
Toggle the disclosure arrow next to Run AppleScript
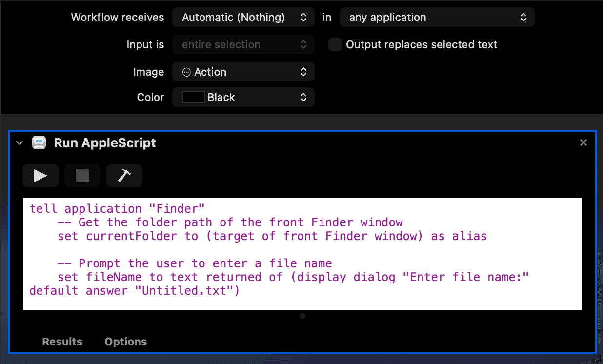pos(19,142)
